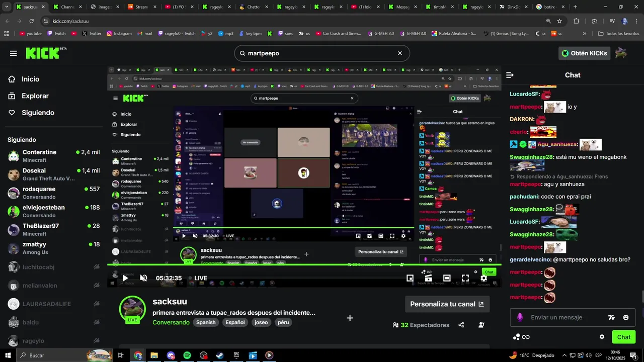The height and width of the screenshot is (362, 644).
Task: Click gerardelvecino's username in chat
Action: click(530, 259)
